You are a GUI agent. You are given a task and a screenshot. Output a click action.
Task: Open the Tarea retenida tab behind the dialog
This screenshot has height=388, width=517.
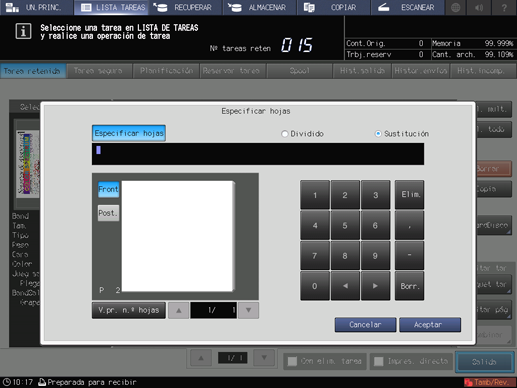[33, 71]
